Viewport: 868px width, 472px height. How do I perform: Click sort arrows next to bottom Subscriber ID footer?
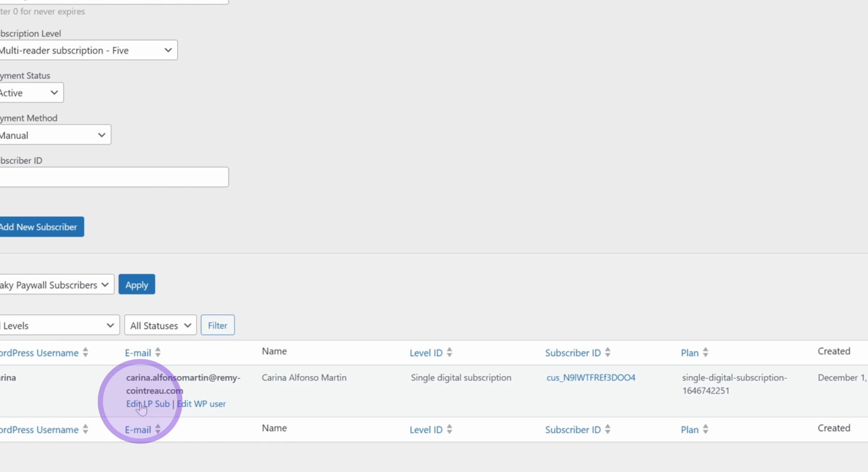pos(608,429)
